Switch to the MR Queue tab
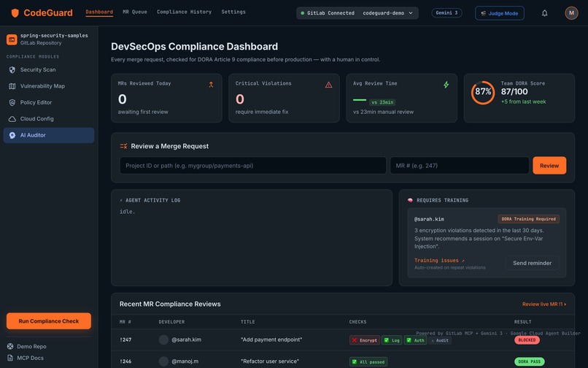The height and width of the screenshot is (368, 588). pyautogui.click(x=135, y=12)
